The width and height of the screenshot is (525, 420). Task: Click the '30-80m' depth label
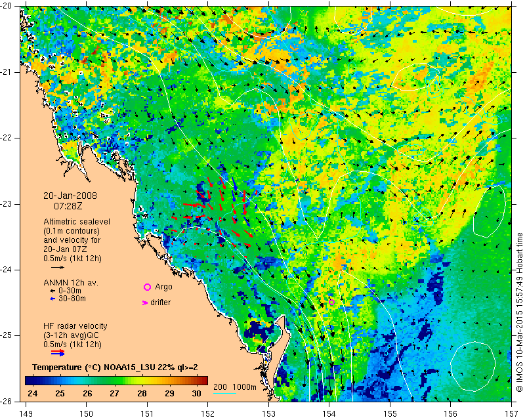(x=72, y=299)
